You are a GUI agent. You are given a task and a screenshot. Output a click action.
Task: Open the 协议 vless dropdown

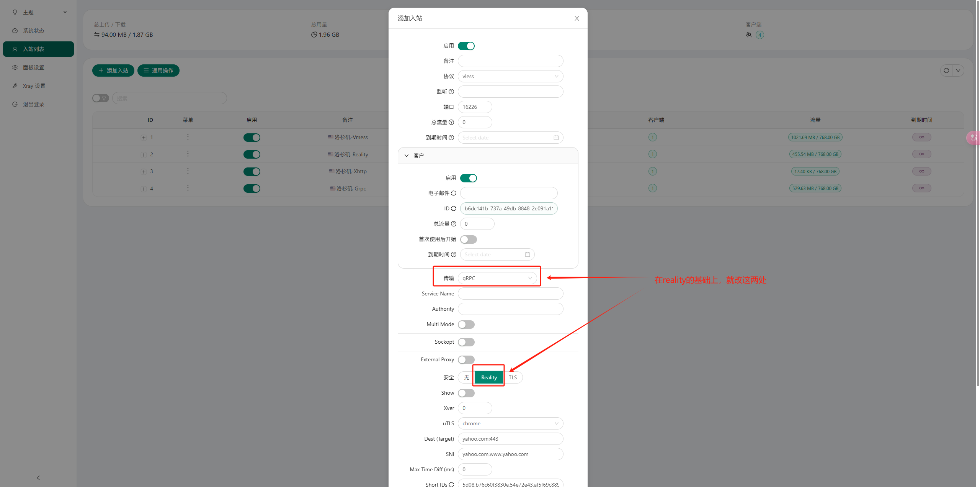point(510,76)
